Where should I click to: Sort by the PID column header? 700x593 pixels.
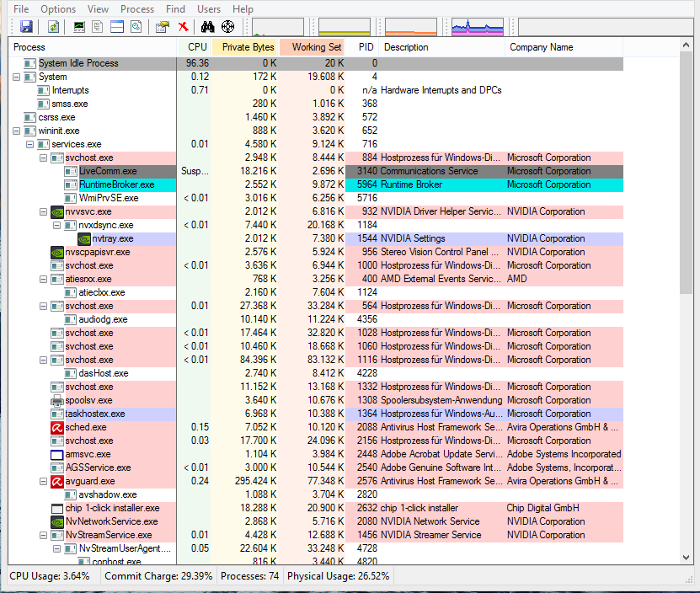point(362,47)
